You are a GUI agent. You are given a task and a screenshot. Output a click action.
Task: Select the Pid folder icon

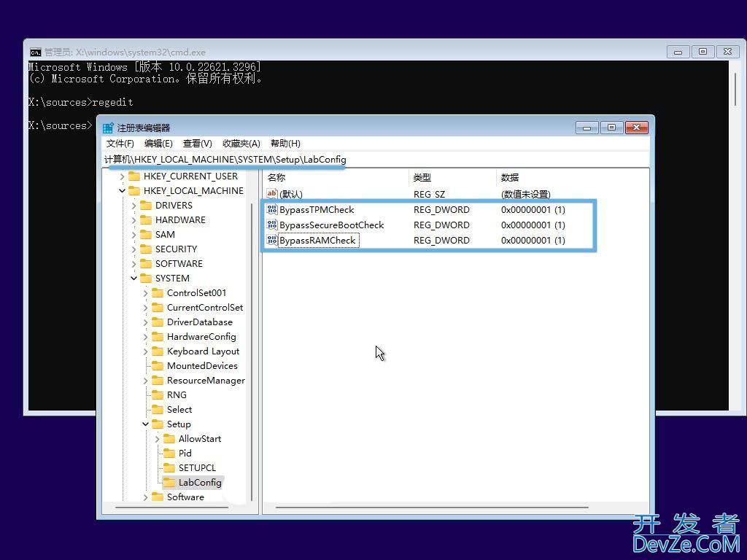click(x=169, y=453)
